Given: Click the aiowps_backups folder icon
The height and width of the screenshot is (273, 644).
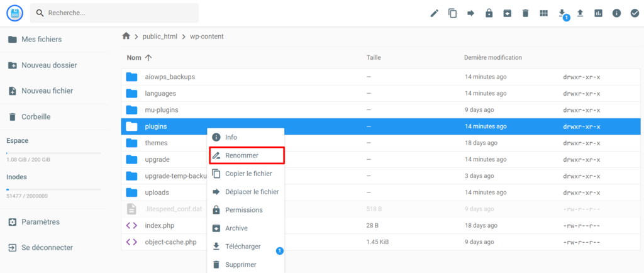Looking at the screenshot, I should pos(131,77).
